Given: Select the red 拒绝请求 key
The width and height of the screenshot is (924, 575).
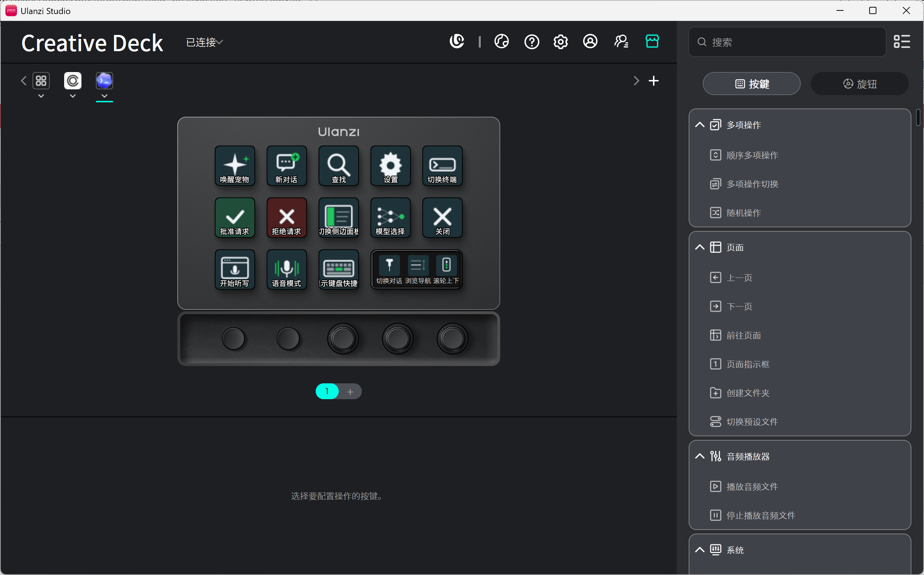Looking at the screenshot, I should coord(286,218).
